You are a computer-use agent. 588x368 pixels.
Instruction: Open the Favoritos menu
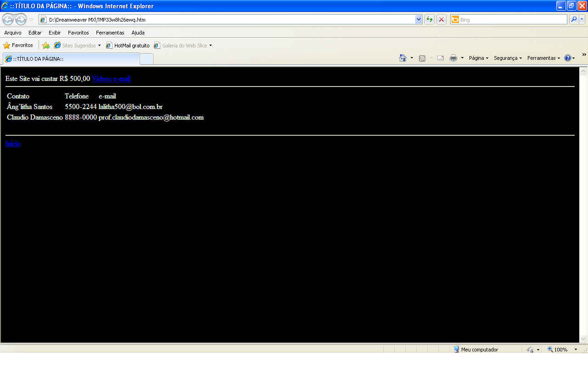click(x=79, y=33)
